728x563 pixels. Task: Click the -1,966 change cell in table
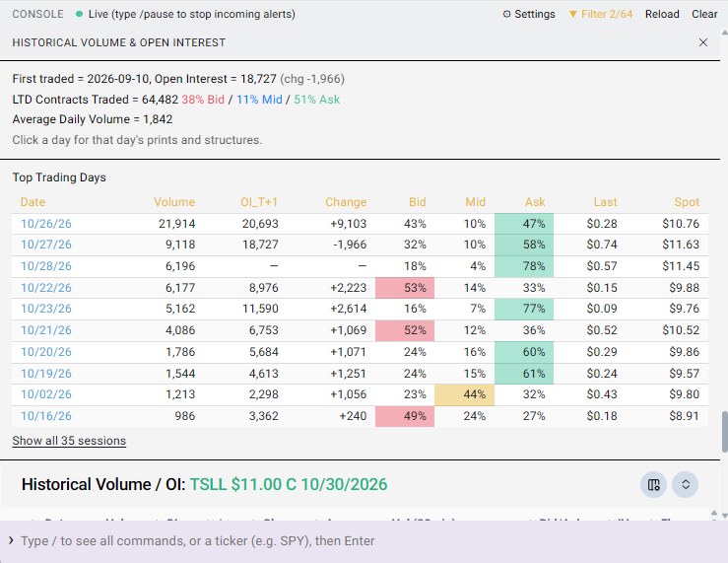point(350,245)
